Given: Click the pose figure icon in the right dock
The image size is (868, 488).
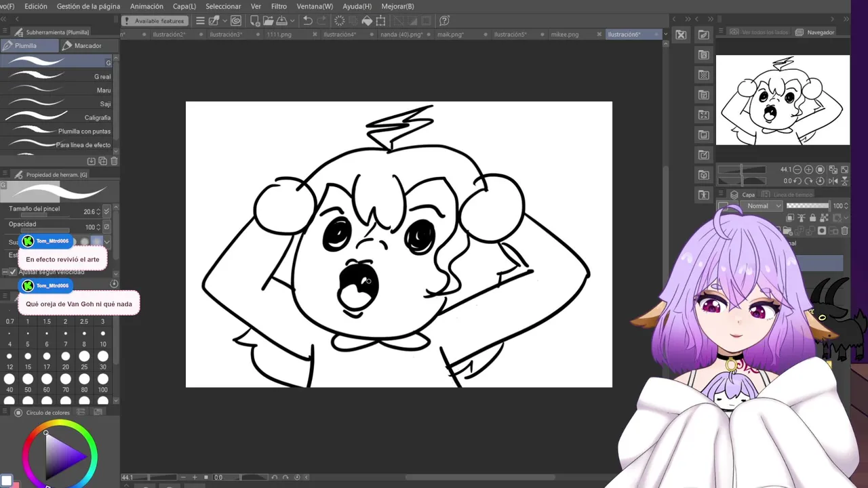Looking at the screenshot, I should pos(703,195).
